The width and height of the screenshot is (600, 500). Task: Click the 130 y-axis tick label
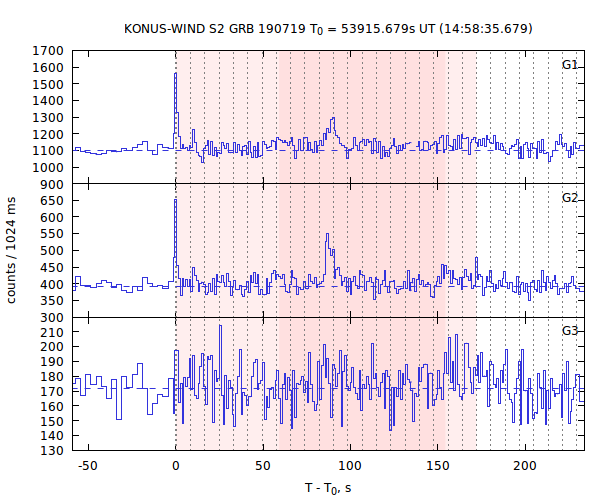52,450
